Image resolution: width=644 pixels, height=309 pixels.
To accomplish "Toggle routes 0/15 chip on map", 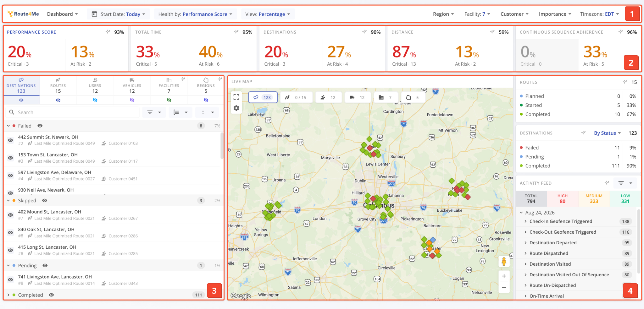I will coord(296,97).
